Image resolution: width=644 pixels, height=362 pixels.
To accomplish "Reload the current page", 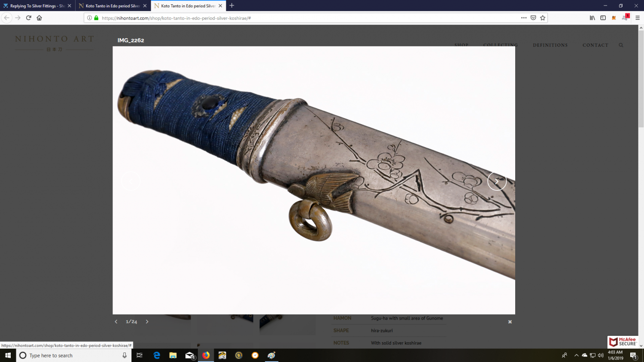I will click(x=28, y=18).
